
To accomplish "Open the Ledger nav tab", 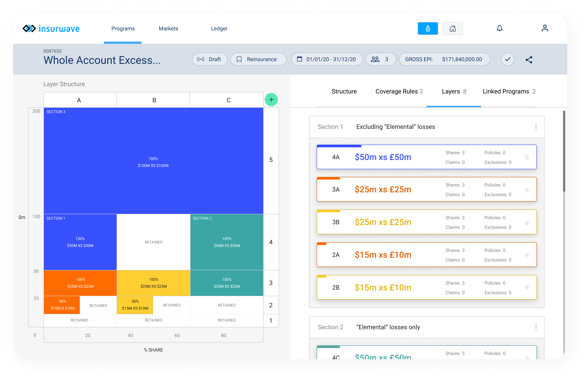I will pos(219,28).
